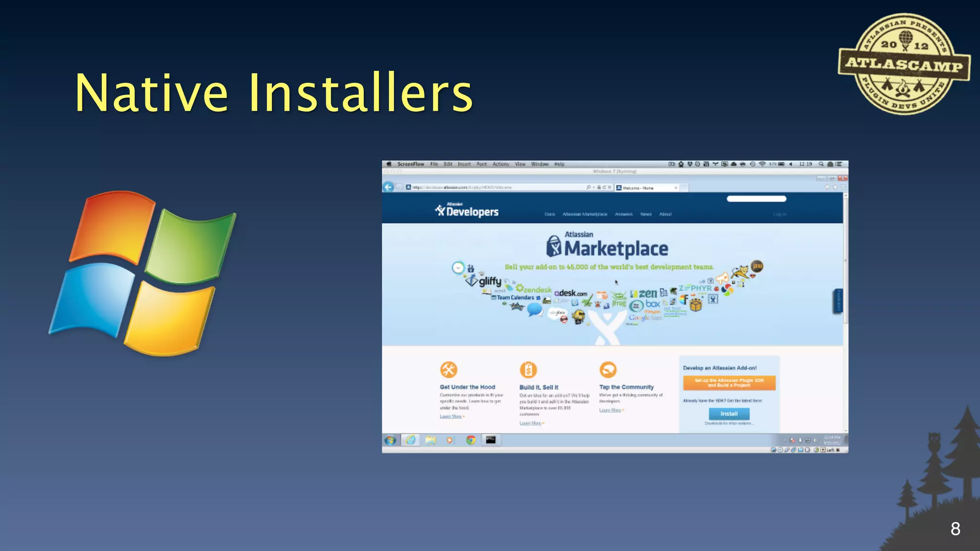Click the orange Set up the Atlassian Plugin SDK button
The width and height of the screenshot is (980, 551).
[729, 383]
